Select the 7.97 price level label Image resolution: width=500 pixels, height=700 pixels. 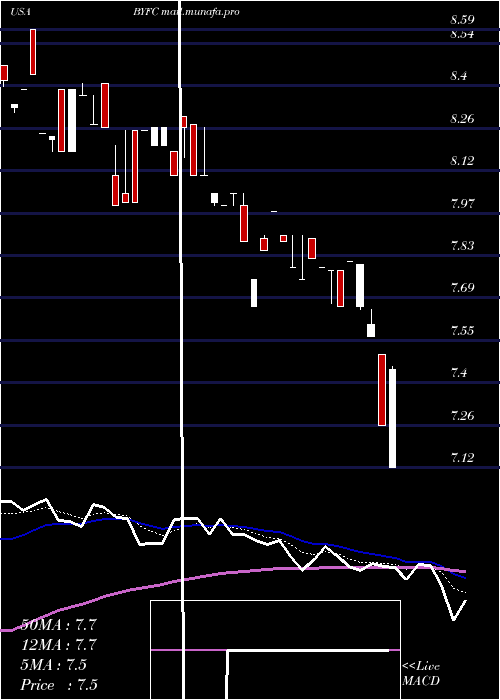462,204
